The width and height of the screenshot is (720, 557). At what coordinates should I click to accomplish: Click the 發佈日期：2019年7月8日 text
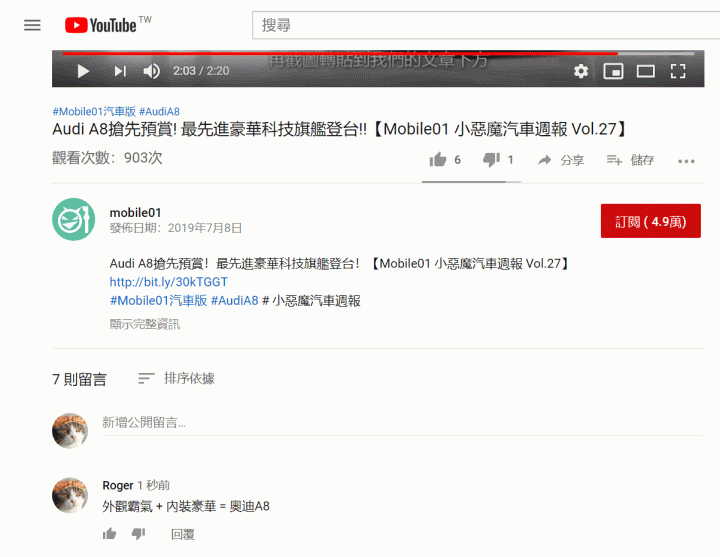click(176, 228)
